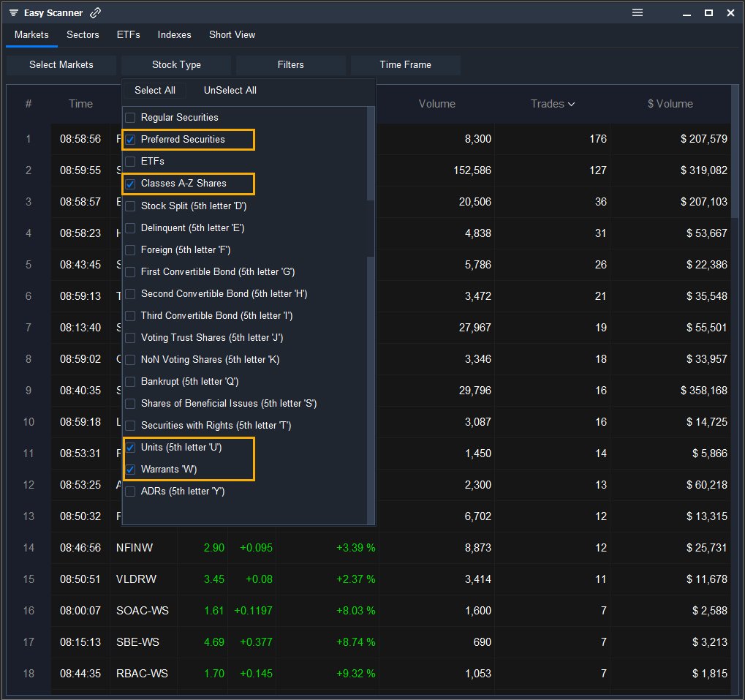Enable the Regular Securities checkbox
Image resolution: width=745 pixels, height=700 pixels.
pyautogui.click(x=130, y=117)
